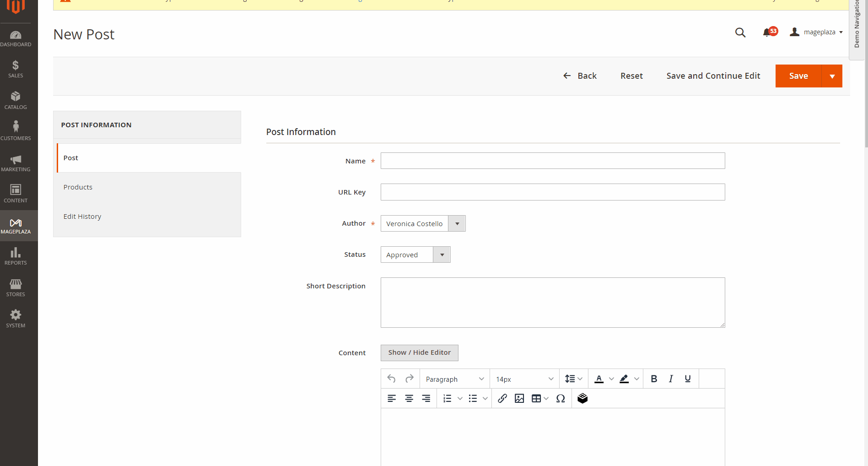This screenshot has width=868, height=466.
Task: Click Save and Continue Edit
Action: (x=713, y=76)
